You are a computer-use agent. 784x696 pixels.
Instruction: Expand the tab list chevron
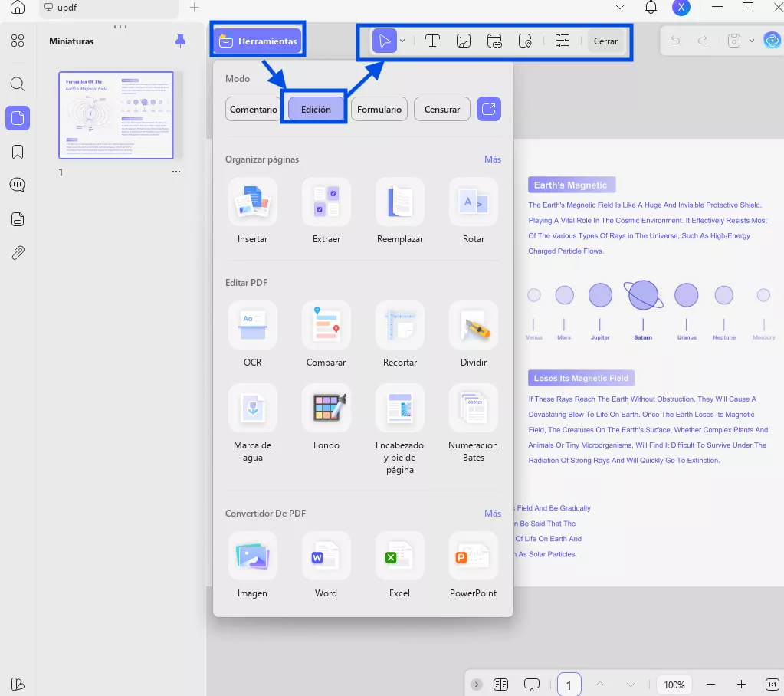(620, 8)
